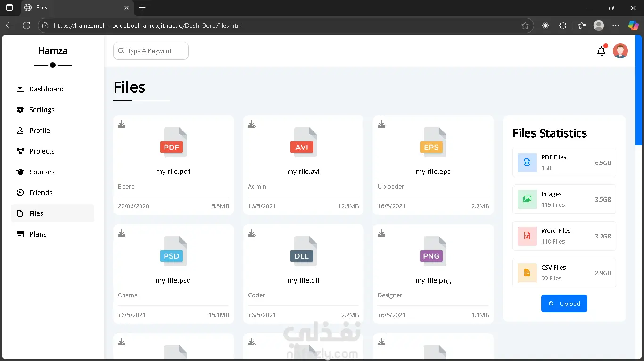The width and height of the screenshot is (644, 361).
Task: Bookmark this page with the star icon
Action: tap(525, 25)
